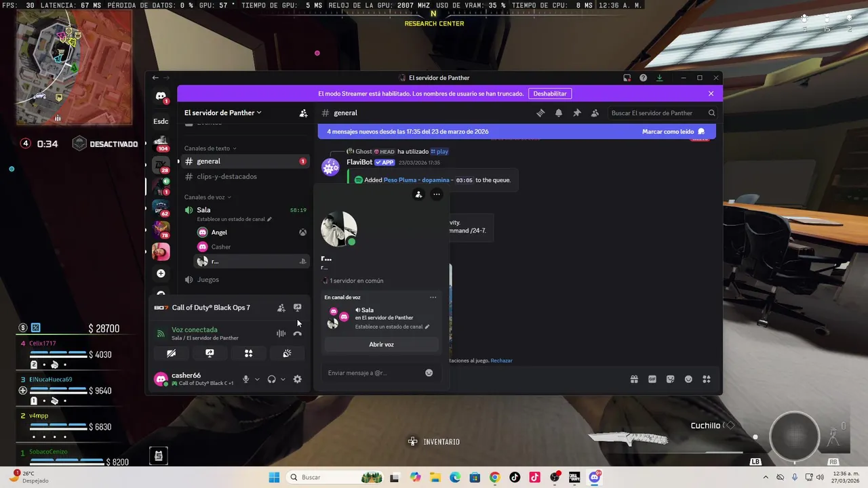Open soundboard icon in voice panel
868x488 pixels.
287,353
